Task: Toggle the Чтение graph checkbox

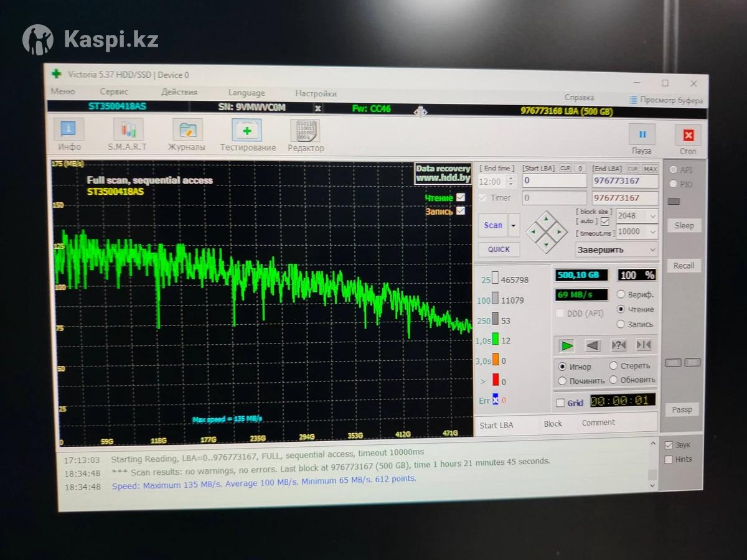Action: (x=461, y=197)
